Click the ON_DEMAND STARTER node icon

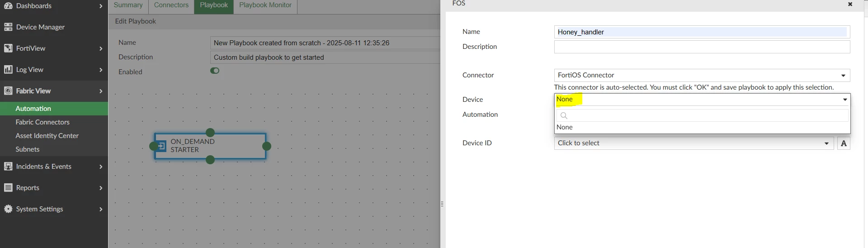(x=161, y=146)
